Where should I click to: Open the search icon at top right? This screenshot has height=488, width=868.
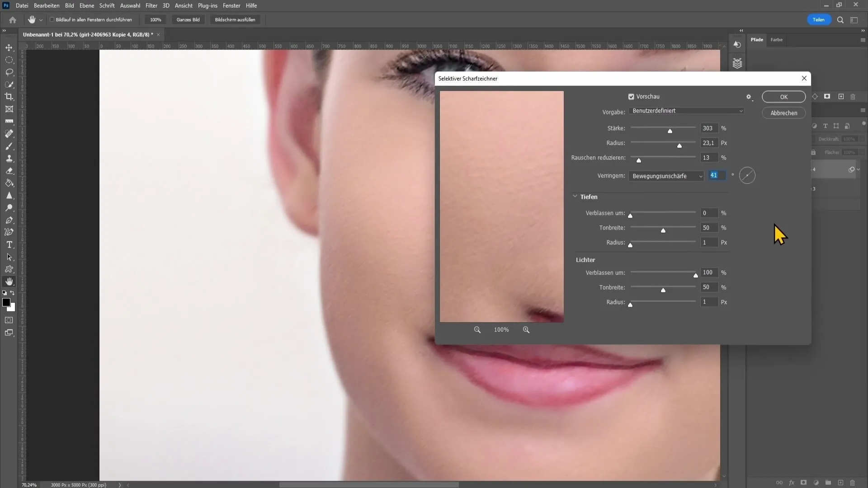(x=840, y=20)
